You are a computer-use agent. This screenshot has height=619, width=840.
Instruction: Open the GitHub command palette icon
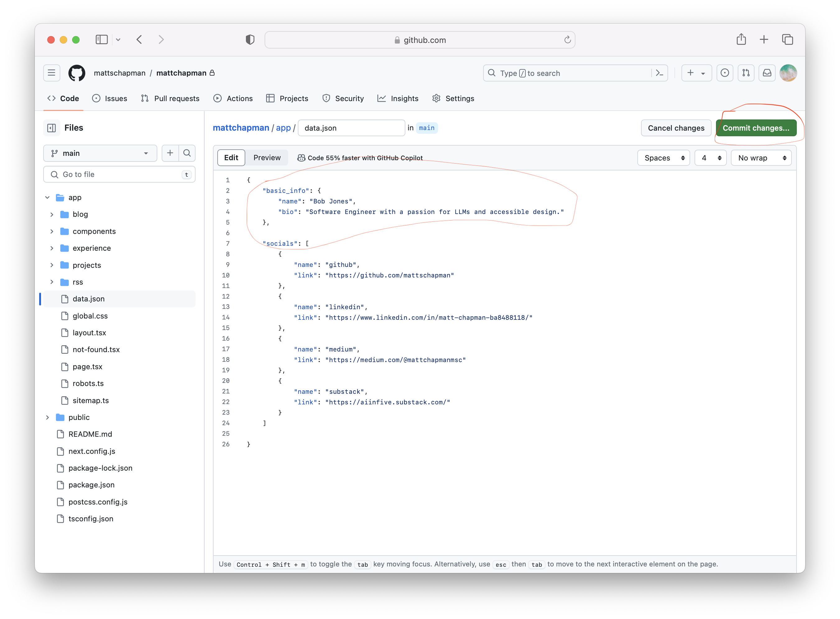[659, 73]
